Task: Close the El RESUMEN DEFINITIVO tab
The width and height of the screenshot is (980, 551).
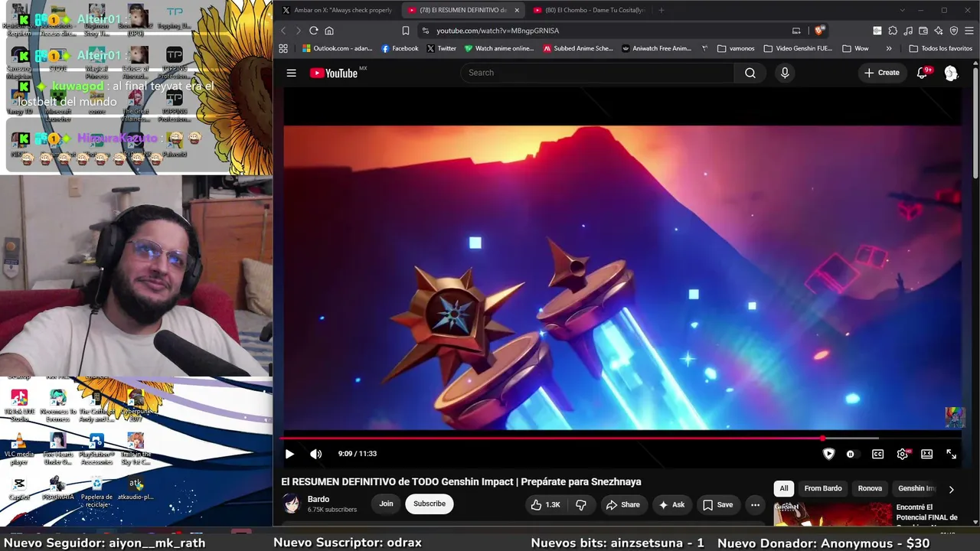Action: coord(517,10)
